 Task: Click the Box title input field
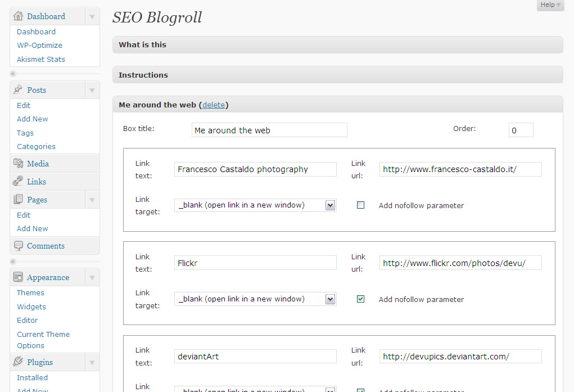(269, 130)
